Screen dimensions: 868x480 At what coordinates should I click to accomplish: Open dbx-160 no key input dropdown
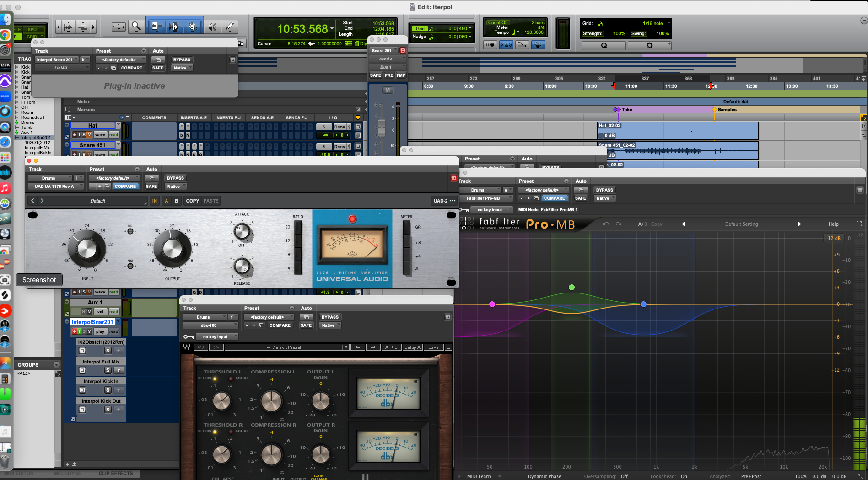tap(218, 337)
